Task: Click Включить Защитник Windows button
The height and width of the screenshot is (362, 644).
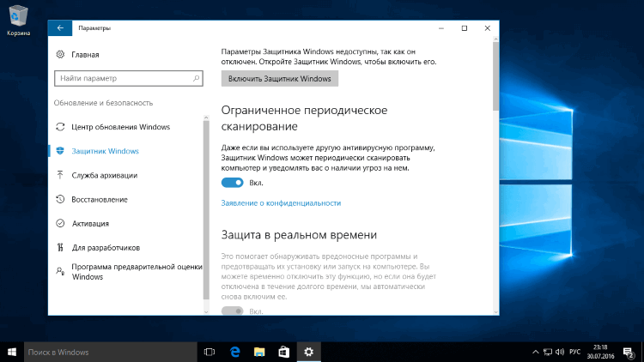Action: (x=280, y=78)
